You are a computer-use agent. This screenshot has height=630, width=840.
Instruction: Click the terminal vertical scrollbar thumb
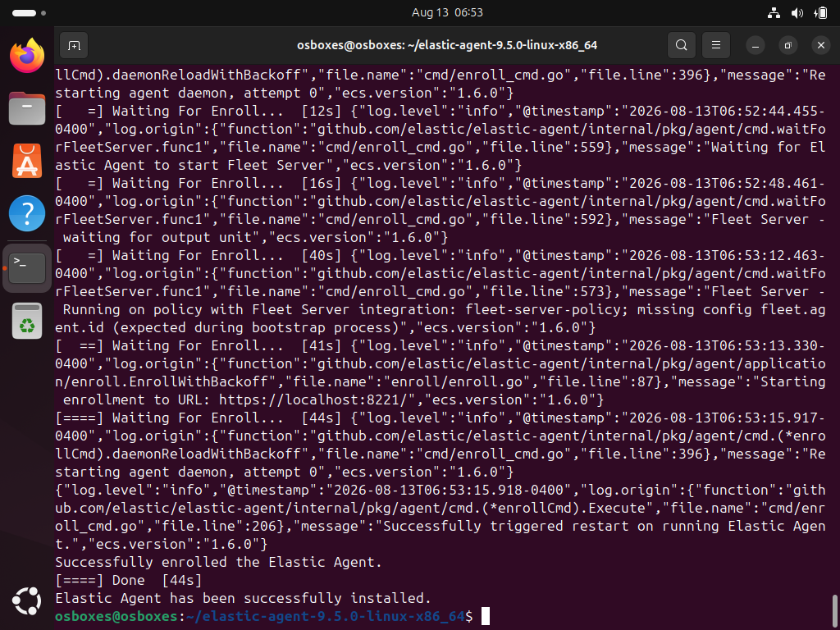coord(834,610)
